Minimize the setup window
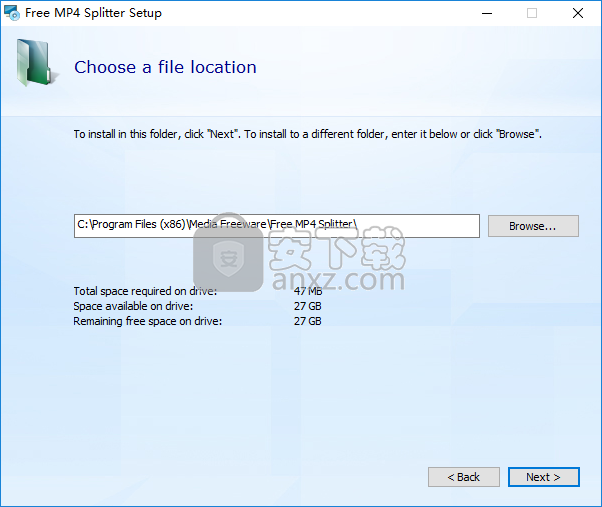This screenshot has width=602, height=507. [x=487, y=13]
